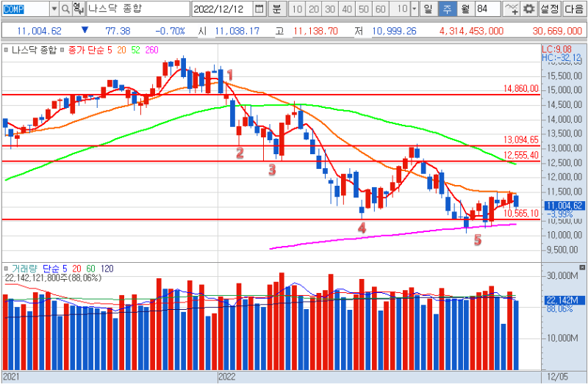The height and width of the screenshot is (384, 588).
Task: Click the 종가 단순 legend label
Action: 86,50
